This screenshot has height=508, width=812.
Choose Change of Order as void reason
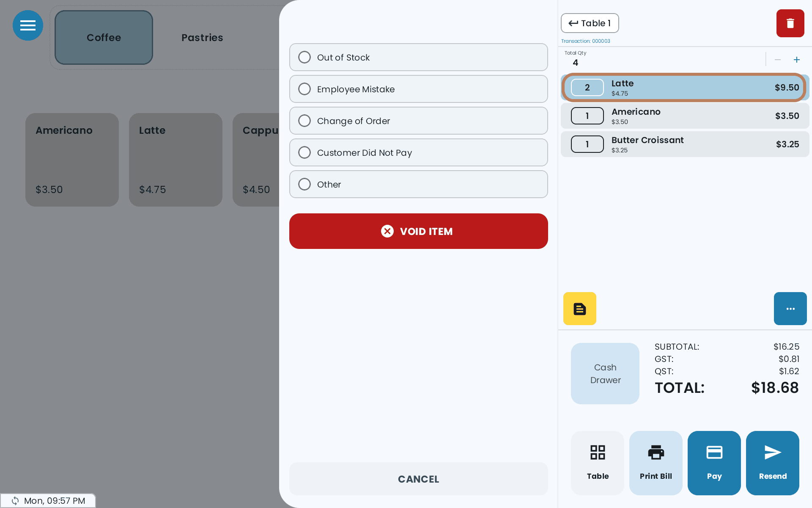pyautogui.click(x=419, y=121)
